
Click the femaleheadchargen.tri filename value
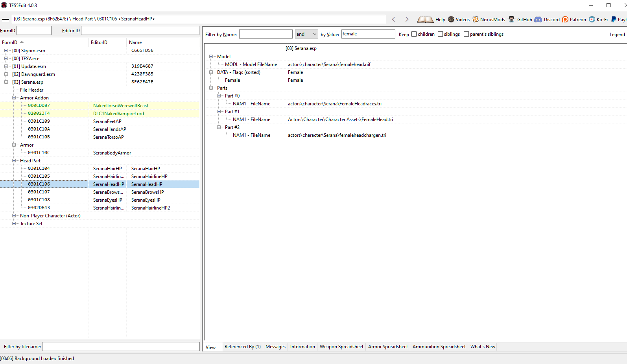[x=337, y=135]
